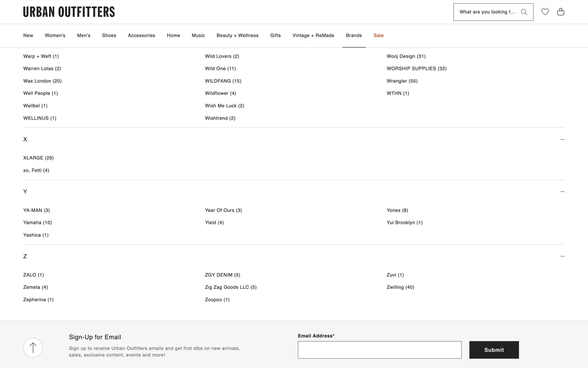Collapse the Y brands section
The width and height of the screenshot is (588, 368).
(x=562, y=192)
